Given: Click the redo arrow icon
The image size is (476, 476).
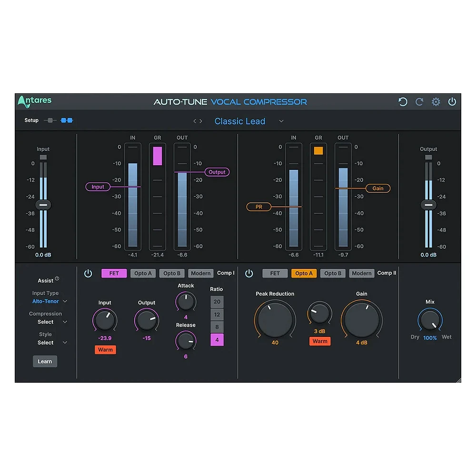Looking at the screenshot, I should tap(419, 102).
